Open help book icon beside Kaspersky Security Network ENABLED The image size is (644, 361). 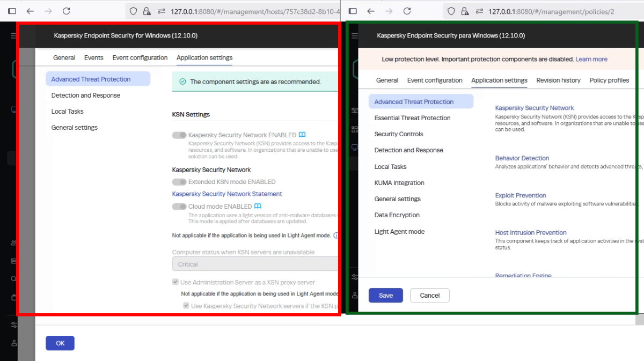point(303,135)
